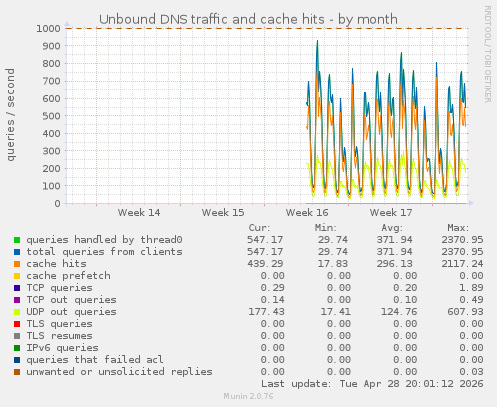The height and width of the screenshot is (407, 497).
Task: Click the tallest traffic peak near 930
Action: tap(317, 41)
